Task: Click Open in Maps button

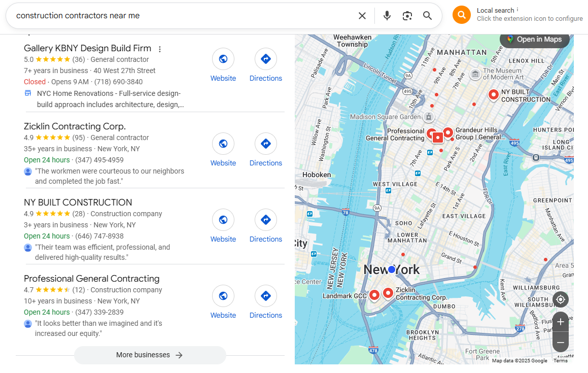Action: point(535,40)
